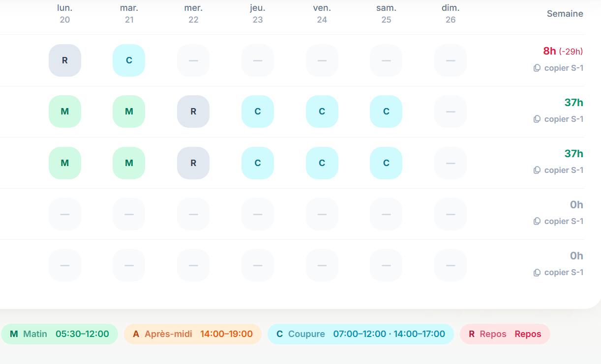This screenshot has height=364, width=601.
Task: Select the C Coupure 07:00–12:00 · 14:00–17:00 badge
Action: (361, 334)
